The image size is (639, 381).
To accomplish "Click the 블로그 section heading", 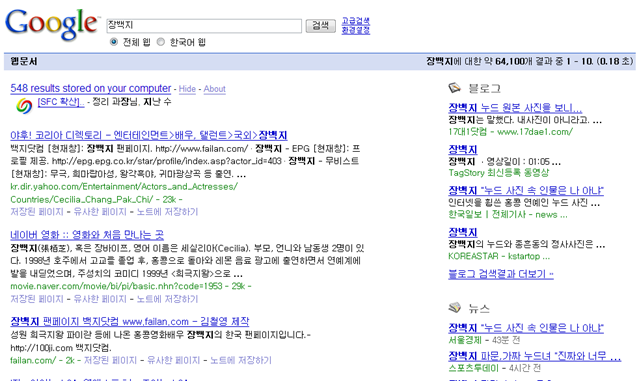I will click(484, 88).
